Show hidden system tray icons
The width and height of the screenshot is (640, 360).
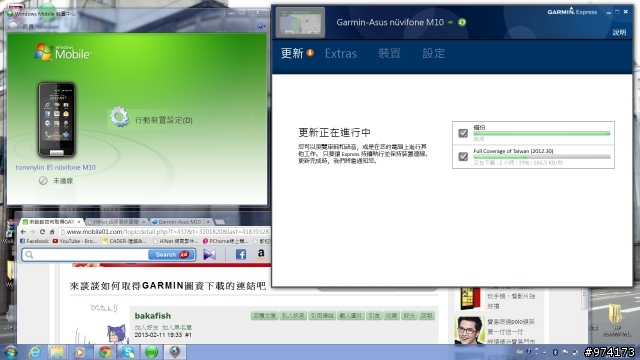click(x=544, y=352)
